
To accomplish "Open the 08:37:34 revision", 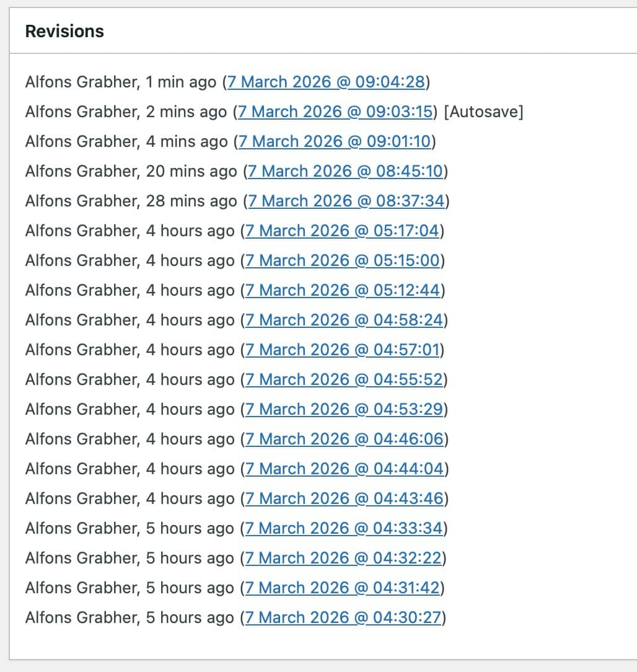I will (346, 201).
